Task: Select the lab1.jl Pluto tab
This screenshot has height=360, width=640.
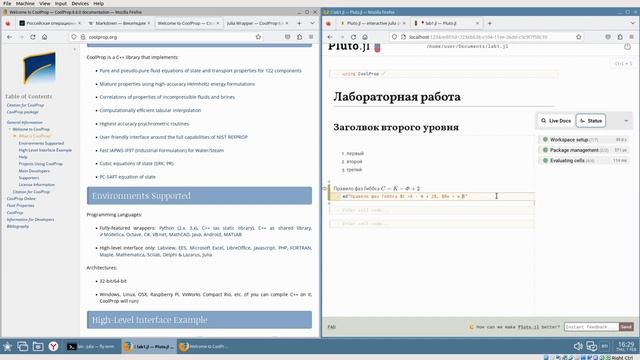Action: coord(446,23)
